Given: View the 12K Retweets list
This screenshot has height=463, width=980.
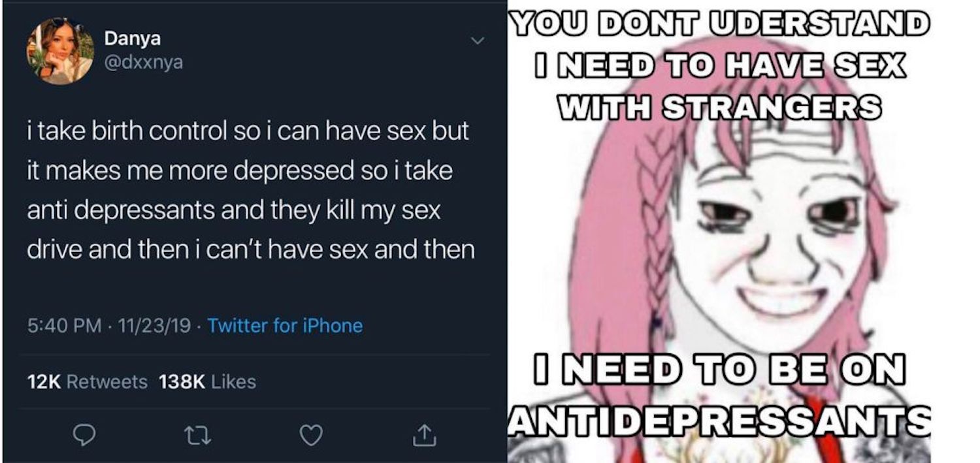Looking at the screenshot, I should click(87, 382).
